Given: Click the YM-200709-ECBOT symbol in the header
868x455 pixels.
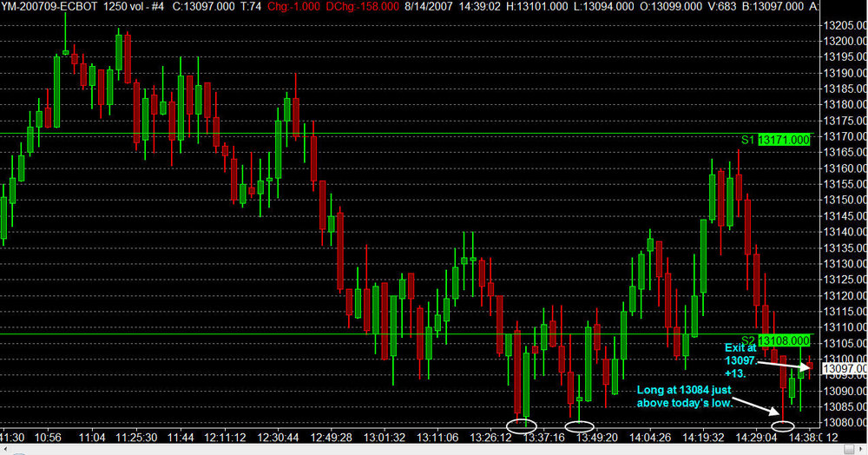Looking at the screenshot, I should pos(49,7).
